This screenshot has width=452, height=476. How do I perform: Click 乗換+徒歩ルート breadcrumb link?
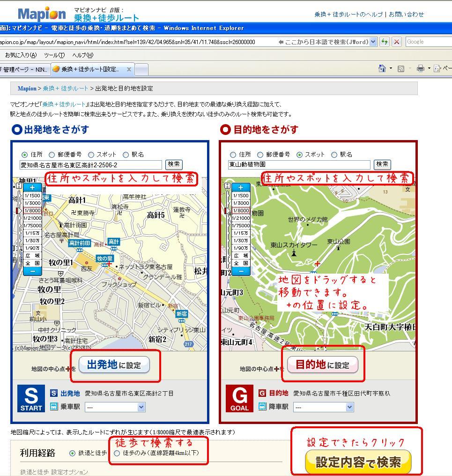point(65,89)
